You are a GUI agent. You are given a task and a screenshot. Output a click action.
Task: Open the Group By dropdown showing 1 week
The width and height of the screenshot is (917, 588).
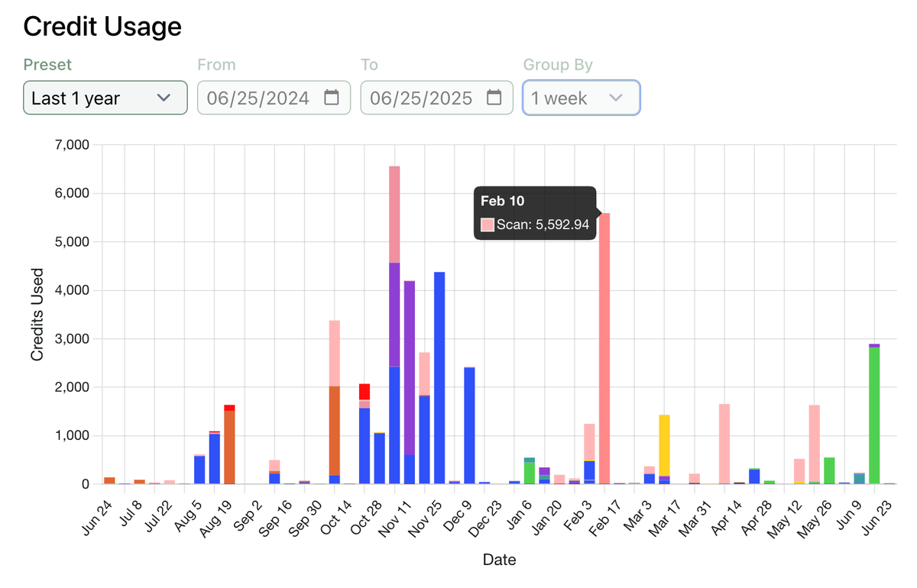pyautogui.click(x=581, y=98)
